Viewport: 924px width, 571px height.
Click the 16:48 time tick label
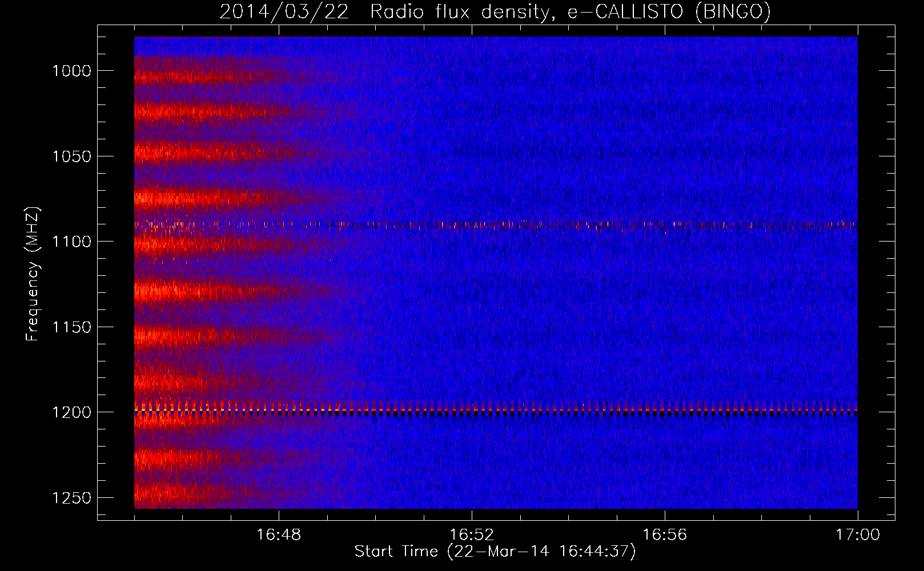pos(279,535)
